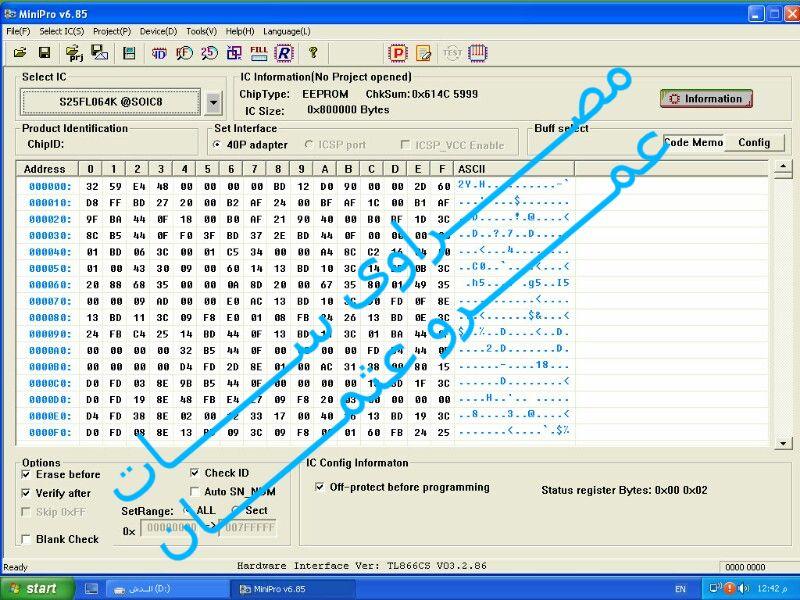Click the open file folder icon
Viewport: 800px width, 600px height.
click(20, 53)
